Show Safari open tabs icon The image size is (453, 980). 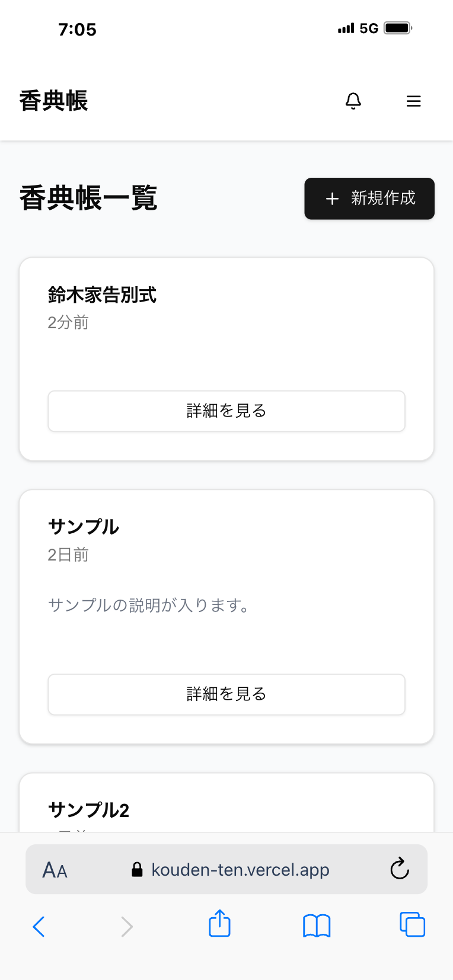pyautogui.click(x=413, y=925)
